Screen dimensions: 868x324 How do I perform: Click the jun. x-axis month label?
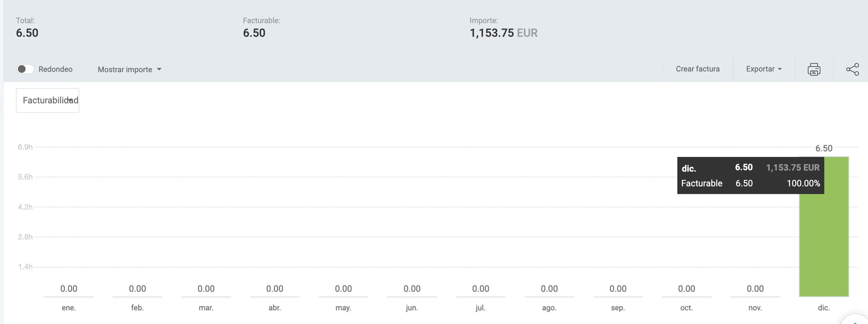412,308
